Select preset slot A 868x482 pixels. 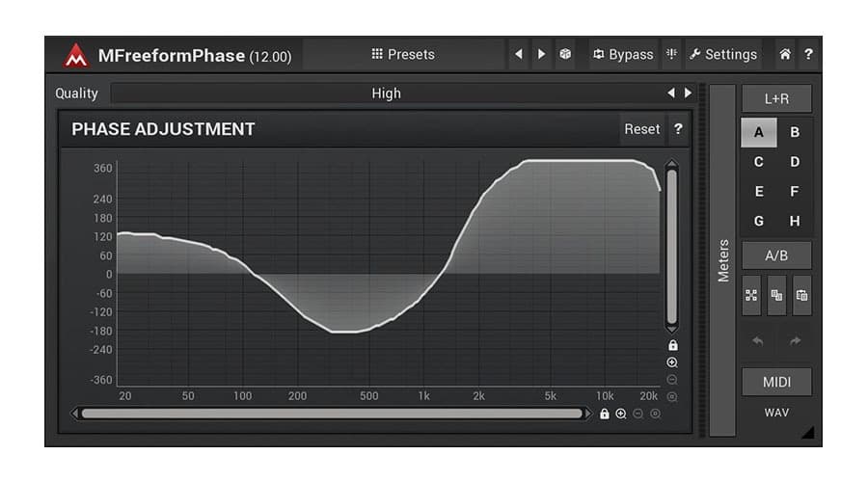pos(759,132)
